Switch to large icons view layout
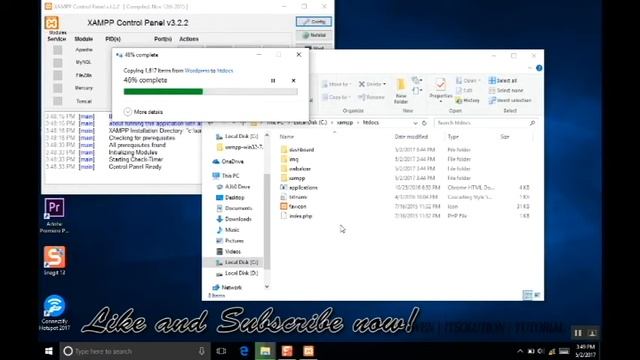The image size is (640, 360). 538,295
